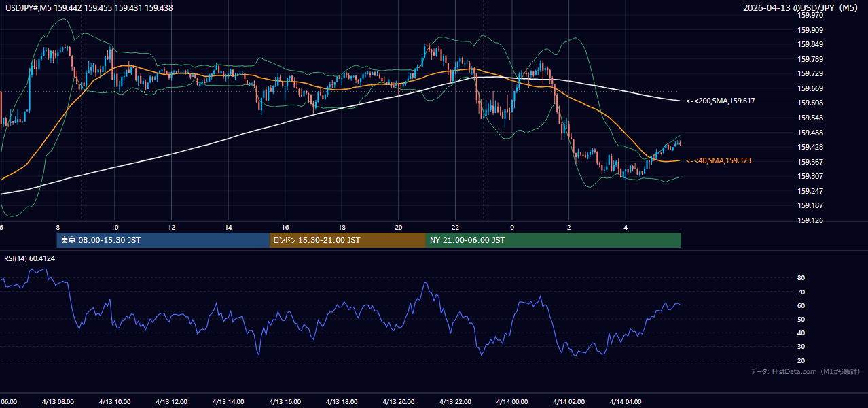The image size is (868, 408).
Task: Select the ロンドン 15:30-21:00 JST session bar
Action: (x=348, y=240)
